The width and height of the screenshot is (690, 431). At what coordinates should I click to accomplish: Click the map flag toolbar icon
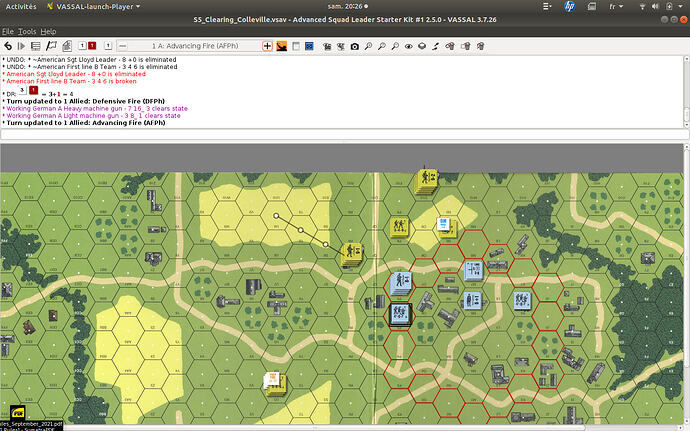pyautogui.click(x=51, y=46)
